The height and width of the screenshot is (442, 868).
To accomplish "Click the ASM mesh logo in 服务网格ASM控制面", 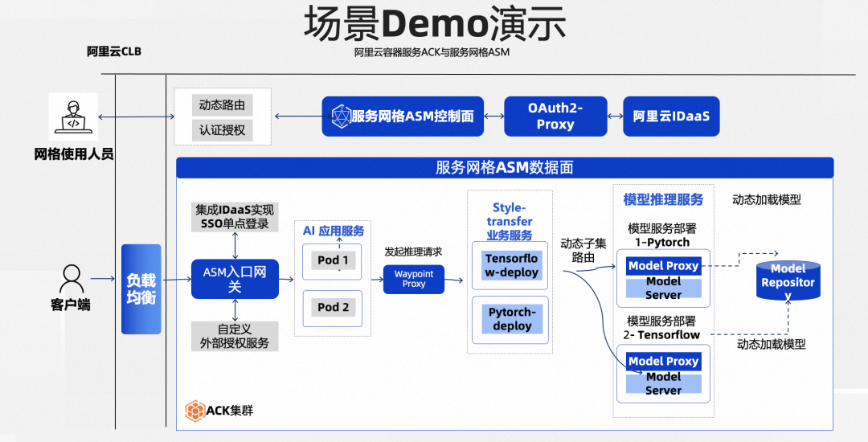I will tap(341, 117).
